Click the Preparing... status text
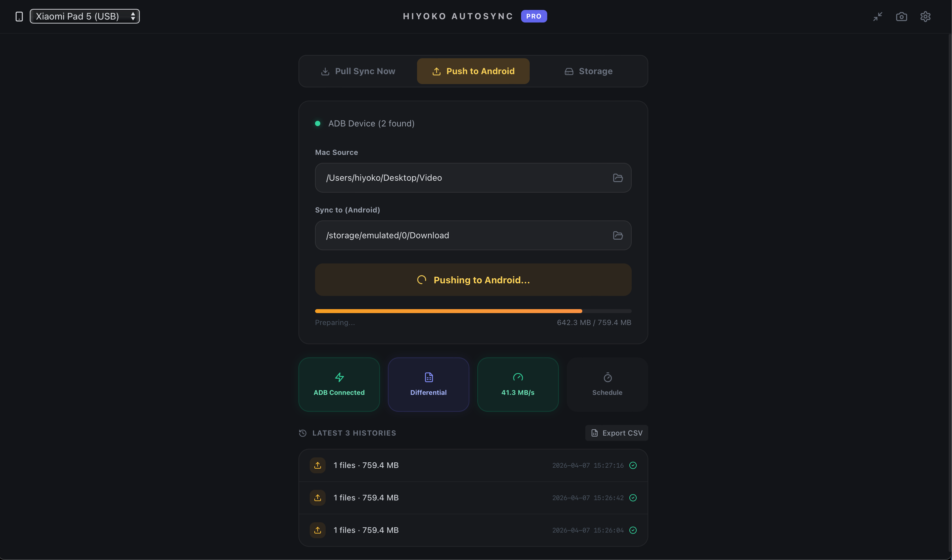Screen dimensions: 952x560 tap(335, 323)
